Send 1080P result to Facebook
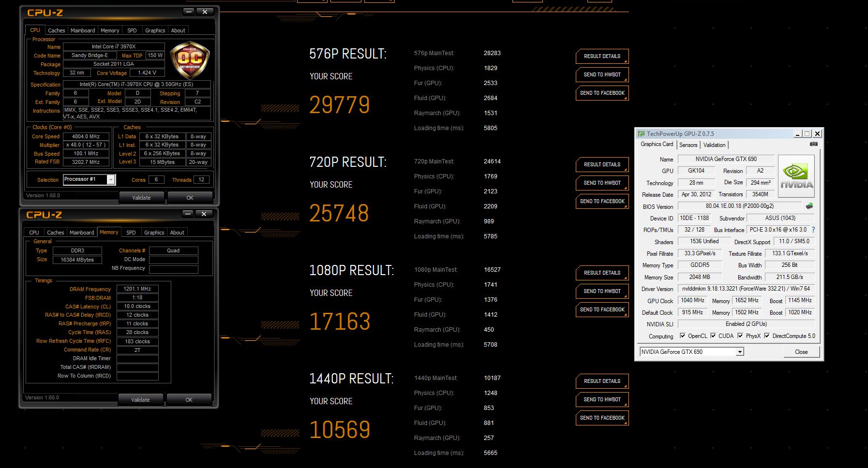 tap(602, 309)
